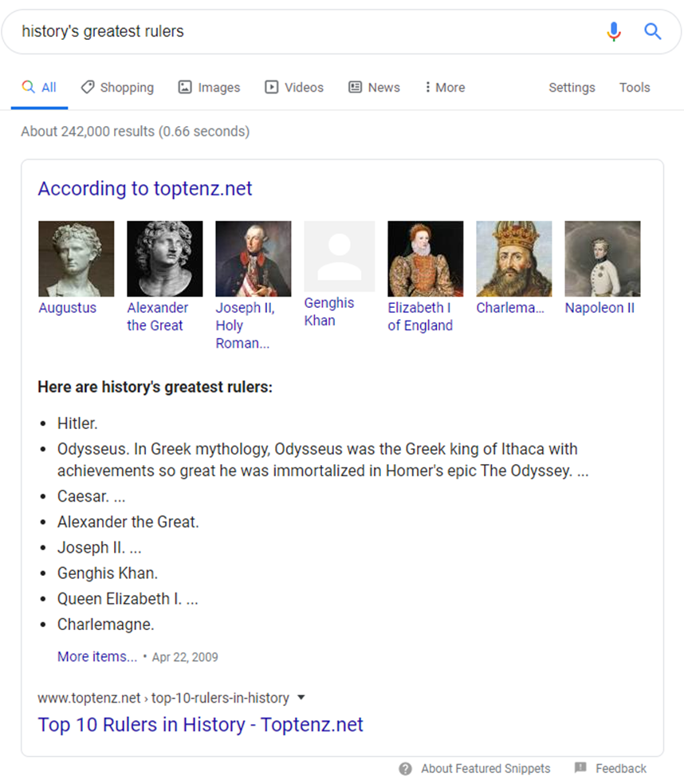
Task: Open the Videos tab
Action: (294, 88)
